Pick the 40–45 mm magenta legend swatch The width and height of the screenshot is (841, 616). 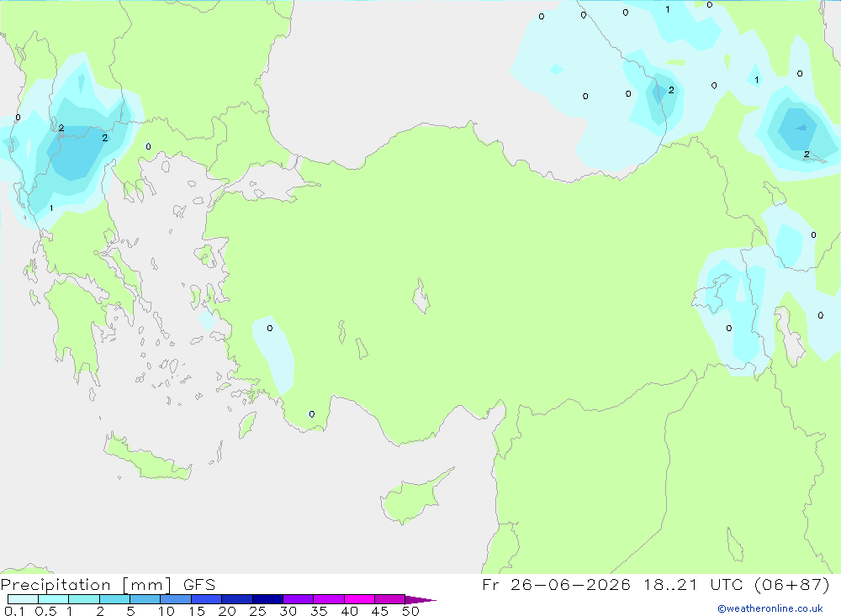click(359, 599)
